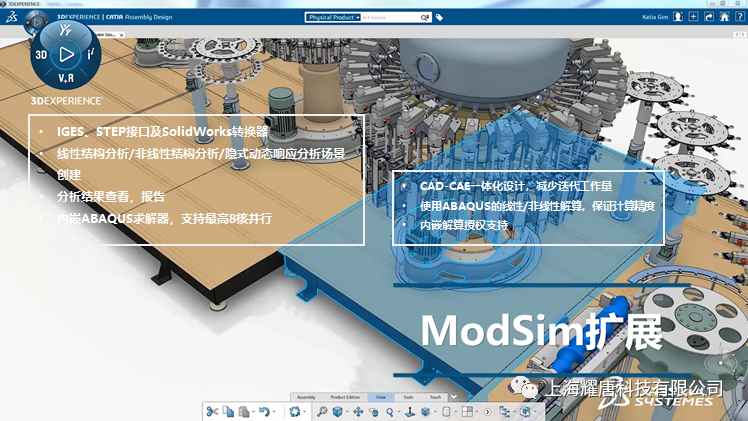Click the Paste icon
The height and width of the screenshot is (421, 748).
pyautogui.click(x=244, y=412)
